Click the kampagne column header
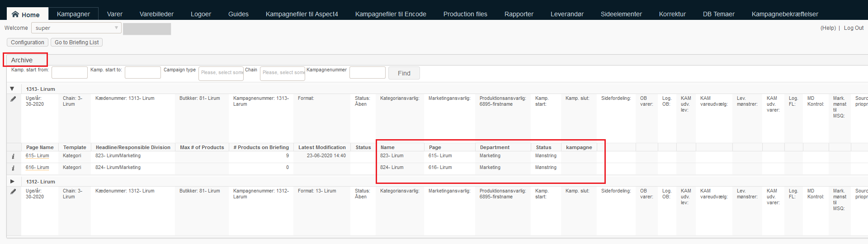Image resolution: width=868 pixels, height=244 pixels. click(579, 147)
